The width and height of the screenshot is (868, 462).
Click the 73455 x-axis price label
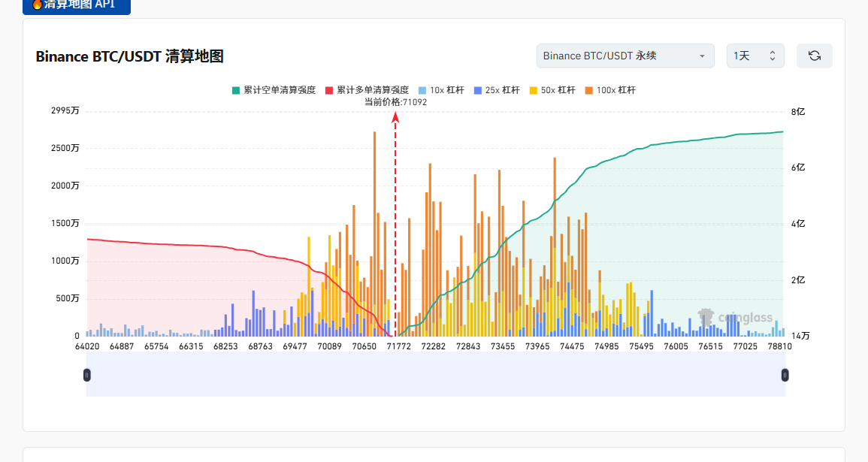503,346
